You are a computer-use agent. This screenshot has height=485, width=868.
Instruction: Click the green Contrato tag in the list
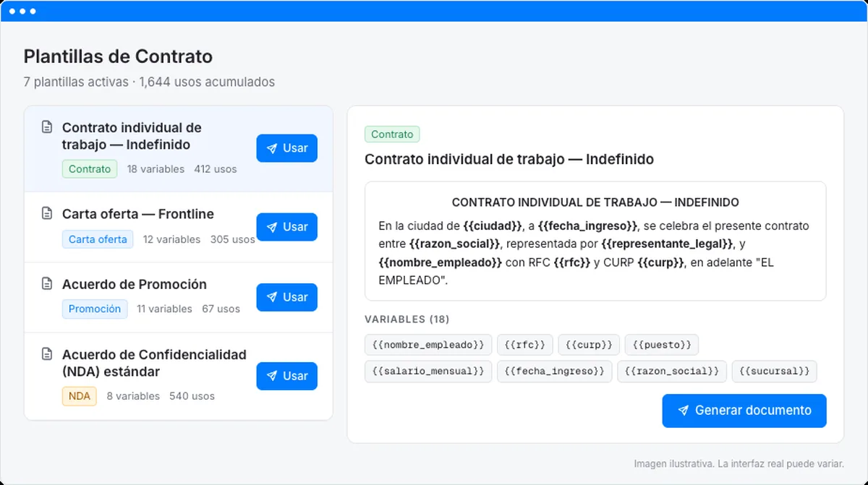[90, 169]
